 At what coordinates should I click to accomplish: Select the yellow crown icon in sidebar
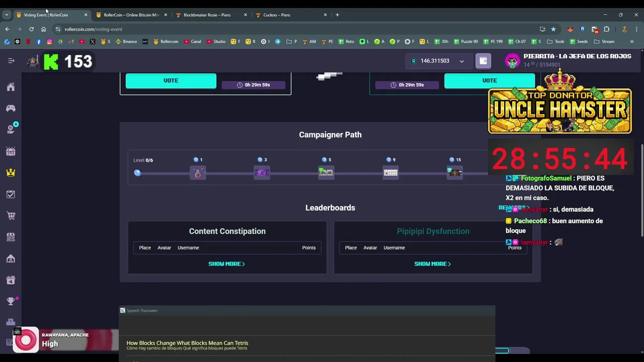pos(11,172)
